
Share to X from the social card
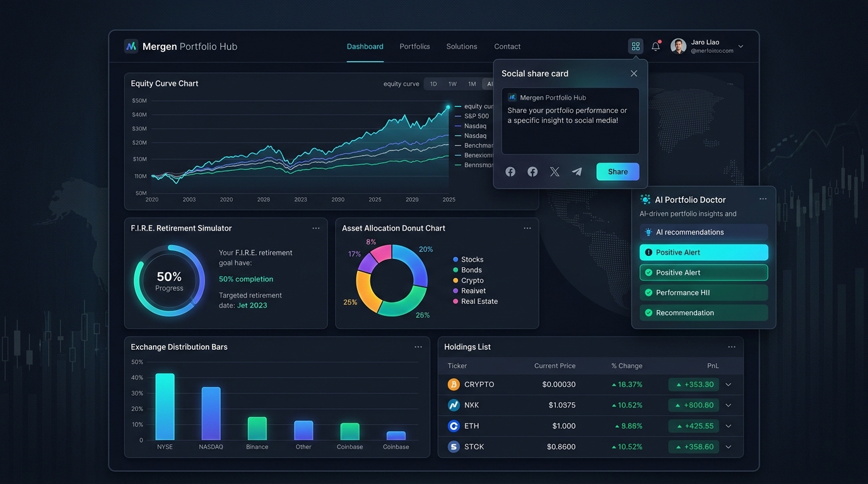point(554,171)
